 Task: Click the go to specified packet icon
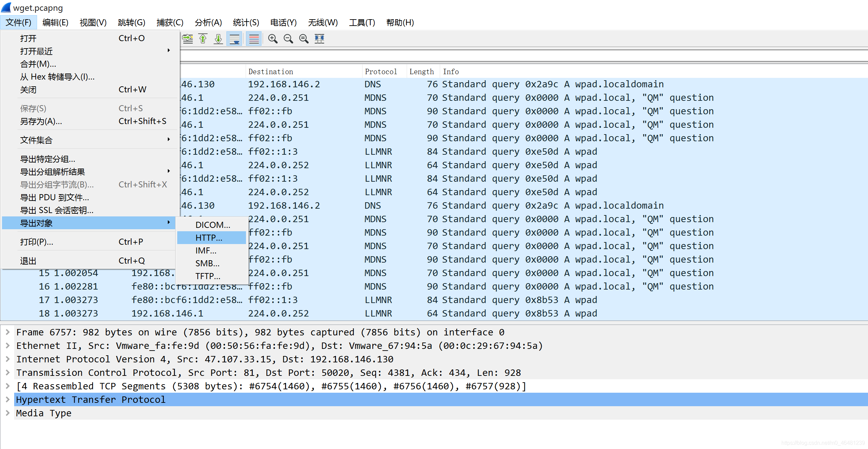coord(188,39)
